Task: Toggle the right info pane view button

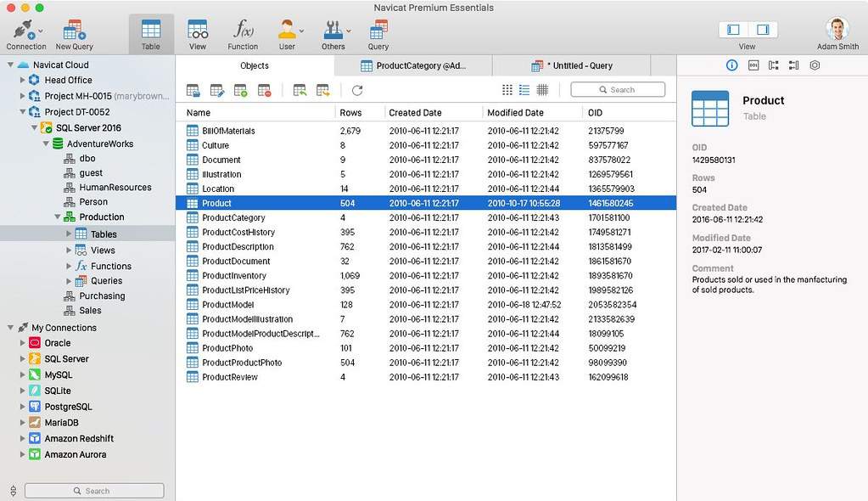Action: point(762,30)
